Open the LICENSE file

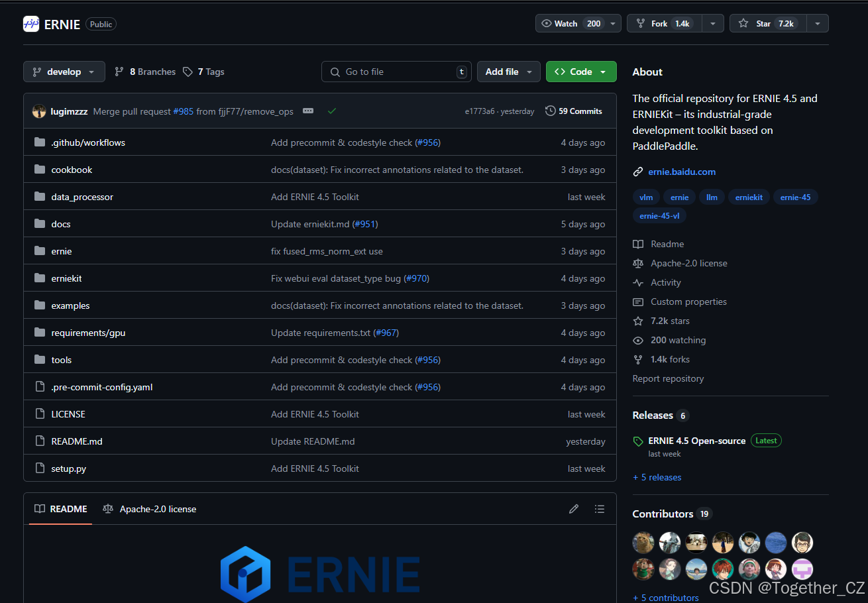coord(68,414)
